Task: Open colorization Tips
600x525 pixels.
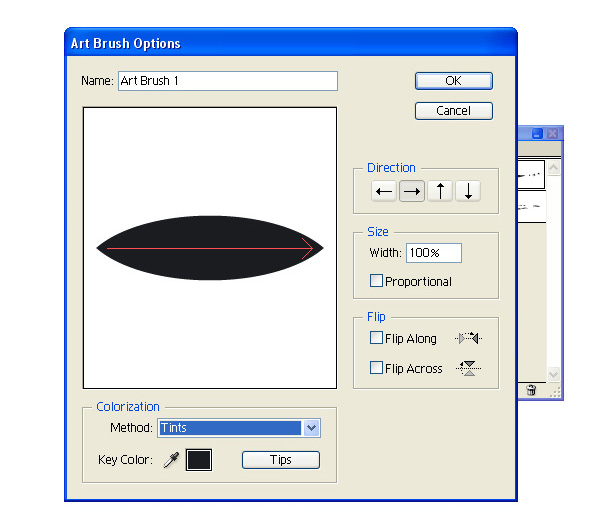Action: 280,460
